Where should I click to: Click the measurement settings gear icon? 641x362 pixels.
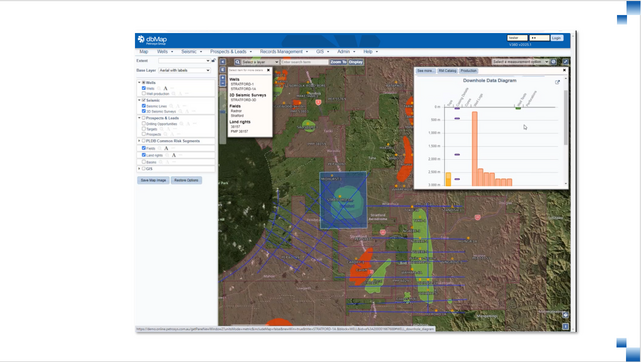coord(554,62)
